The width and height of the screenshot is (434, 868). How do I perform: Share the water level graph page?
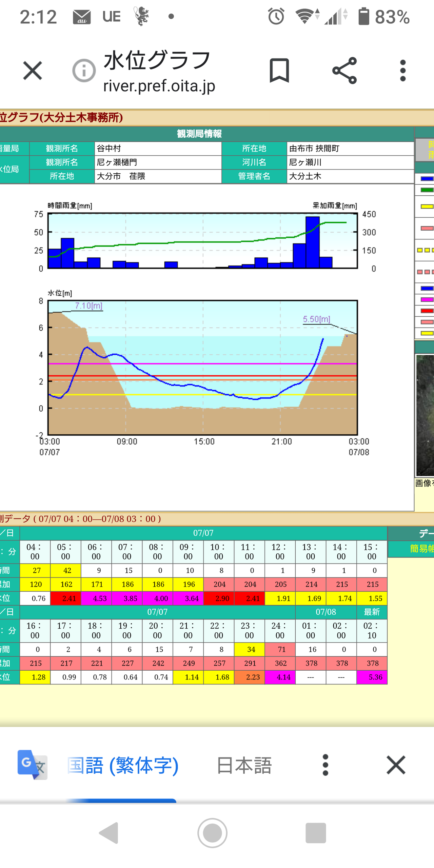click(x=344, y=71)
